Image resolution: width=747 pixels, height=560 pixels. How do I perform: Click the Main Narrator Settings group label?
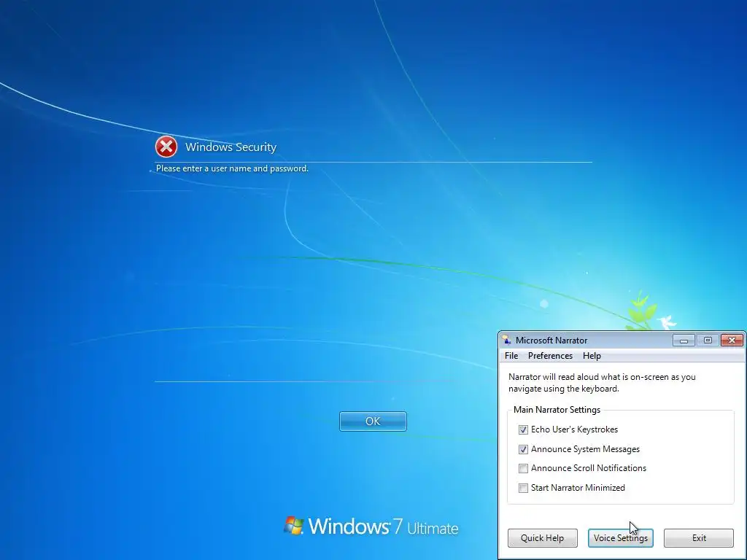tap(557, 410)
